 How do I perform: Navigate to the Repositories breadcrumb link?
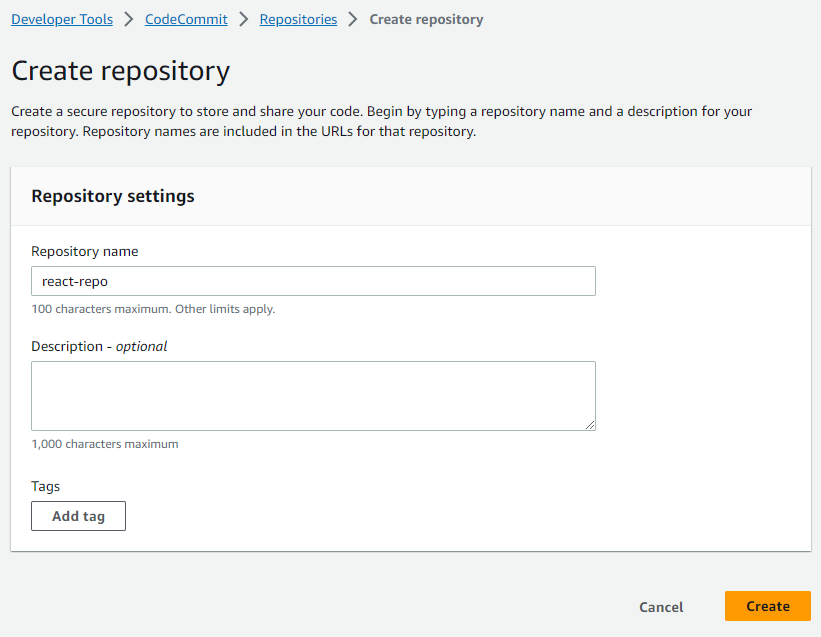coord(298,19)
